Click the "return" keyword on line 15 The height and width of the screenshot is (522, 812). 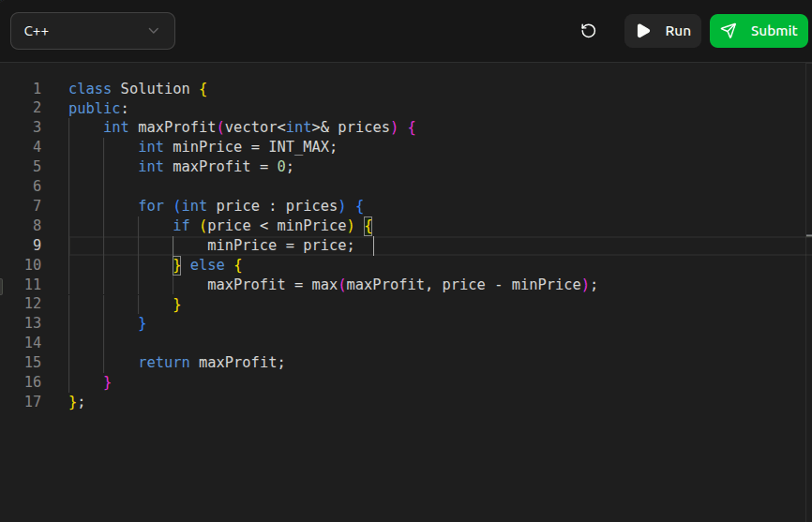pos(164,362)
